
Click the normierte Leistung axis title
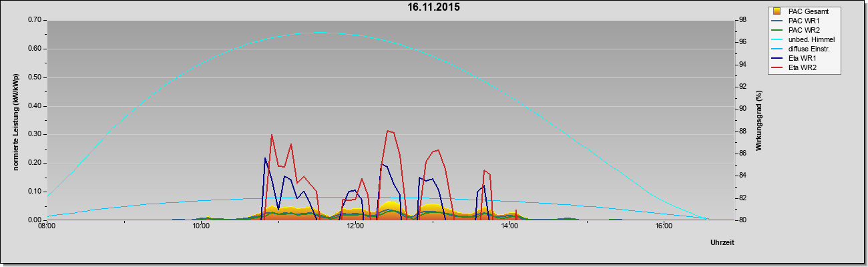coord(15,120)
